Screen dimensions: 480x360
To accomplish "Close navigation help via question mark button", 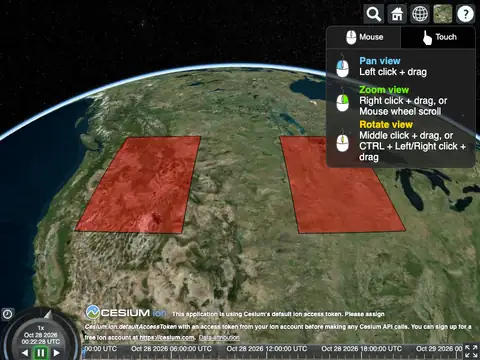I will coord(465,14).
